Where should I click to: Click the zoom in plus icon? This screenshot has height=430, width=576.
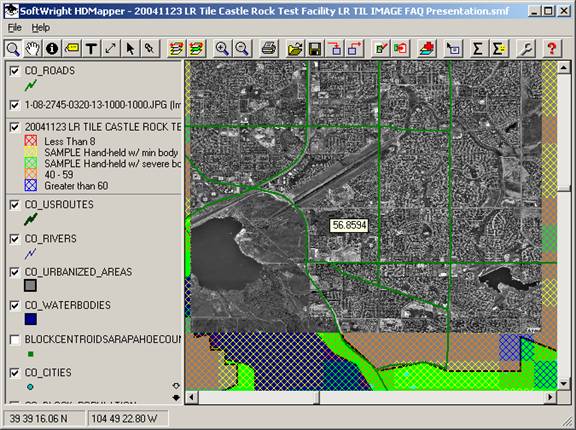coord(222,48)
